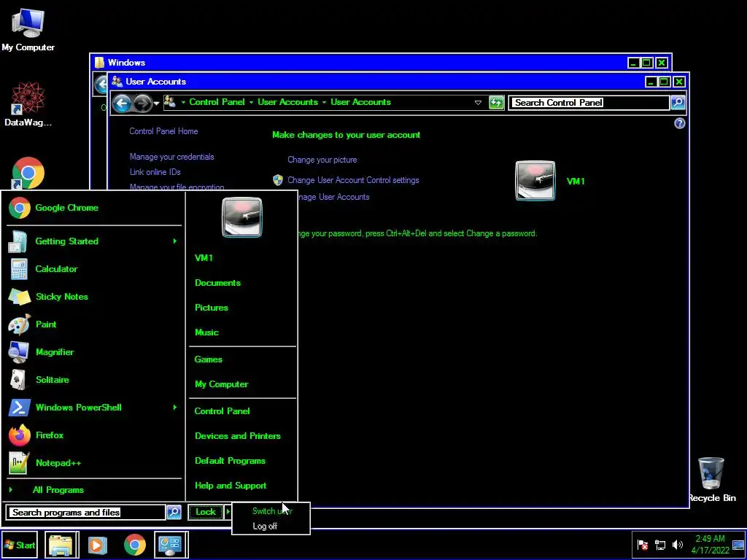This screenshot has width=747, height=560.
Task: Open Link online IDs link
Action: pyautogui.click(x=155, y=172)
